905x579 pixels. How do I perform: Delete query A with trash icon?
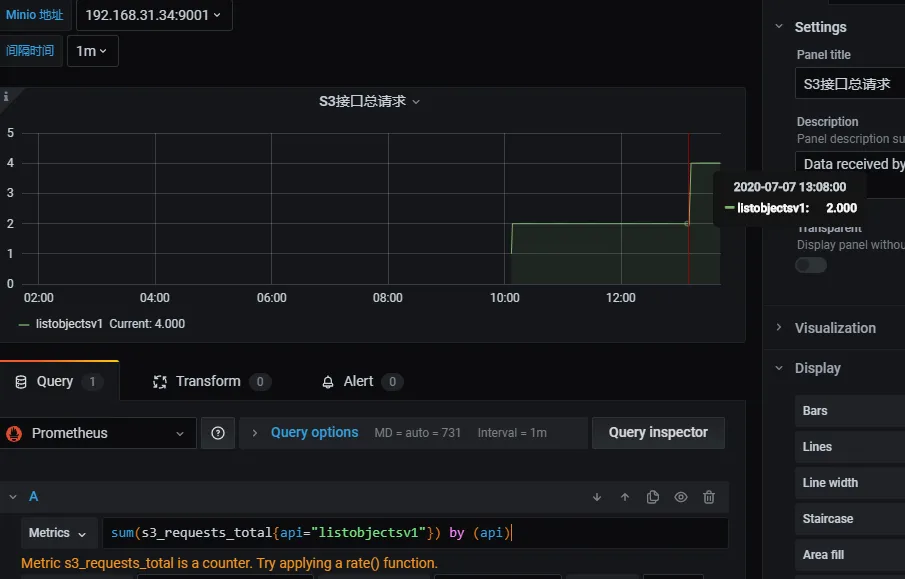[x=709, y=497]
